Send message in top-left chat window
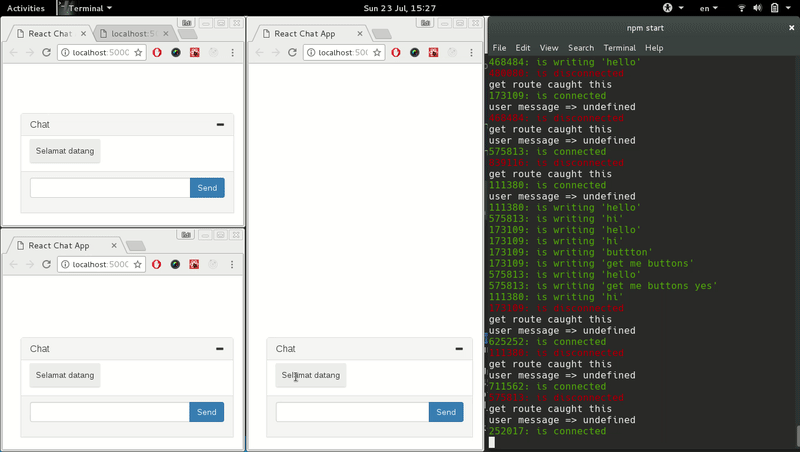This screenshot has width=800, height=452. click(207, 188)
